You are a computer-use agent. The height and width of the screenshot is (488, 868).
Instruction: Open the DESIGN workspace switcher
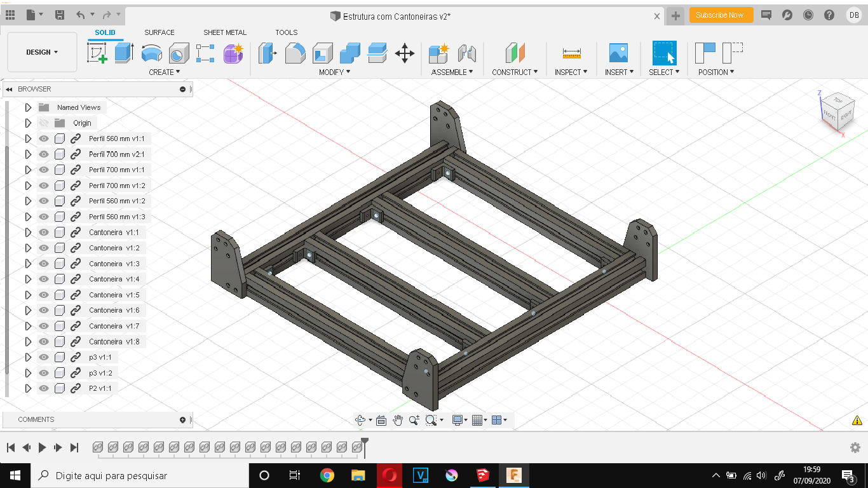coord(41,53)
